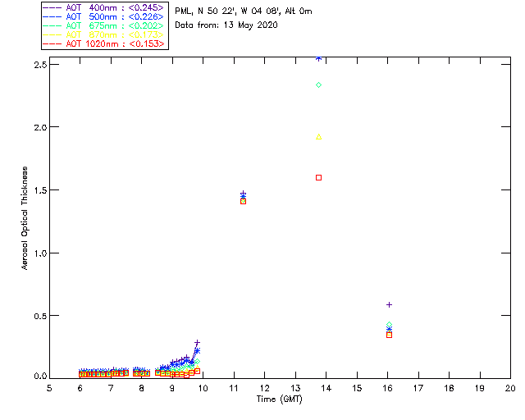Screen dimensions: 525x420
Task: Select the purple plus data point near 0.6 at hour 16
Action: (x=389, y=305)
